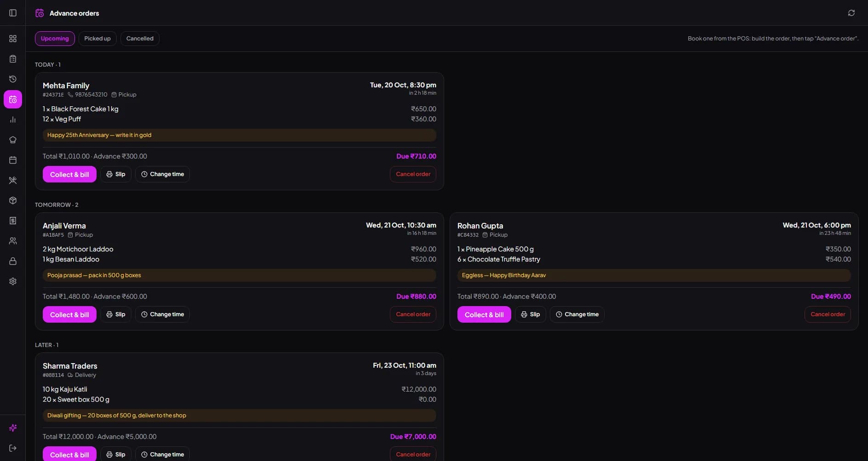Change time for Anjali Verma order
Image resolution: width=868 pixels, height=461 pixels.
click(162, 314)
